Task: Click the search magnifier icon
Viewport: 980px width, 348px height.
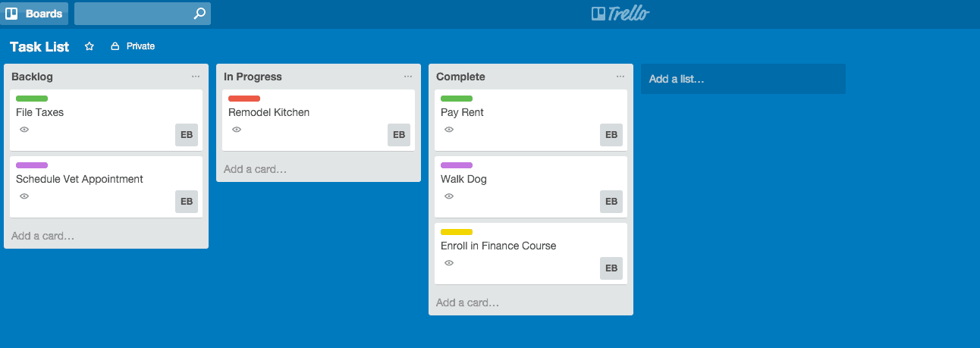Action: tap(199, 14)
